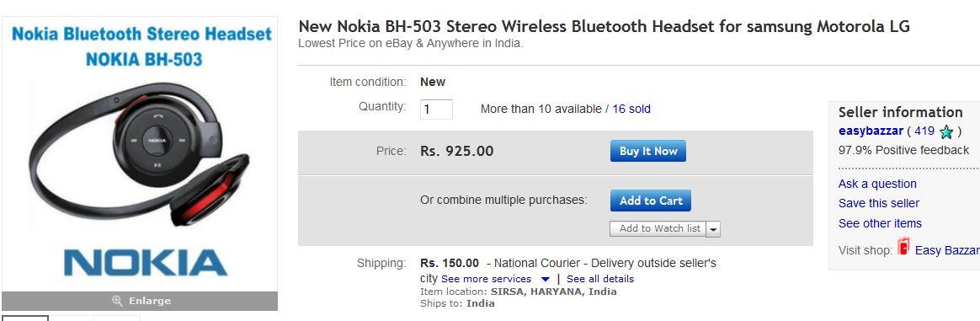The image size is (980, 321).
Task: Open the Easy Bazzar shop link
Action: point(947,250)
